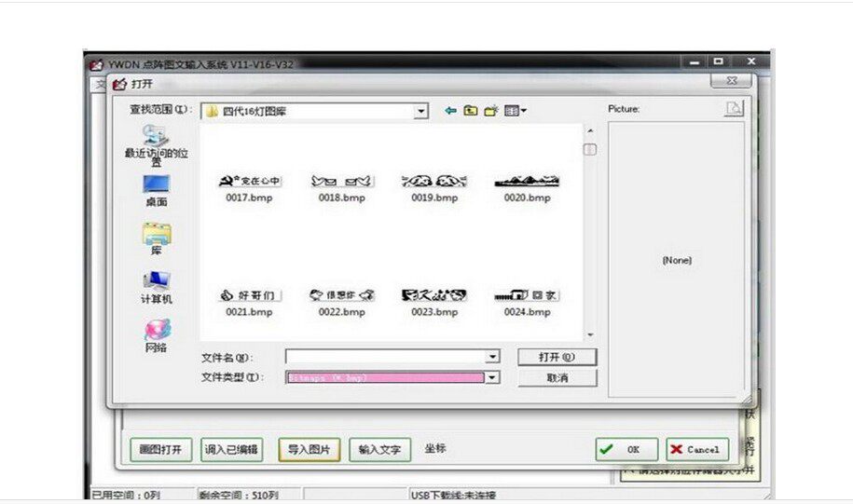Open Recent Places in the sidebar
This screenshot has width=853, height=504.
click(x=156, y=145)
